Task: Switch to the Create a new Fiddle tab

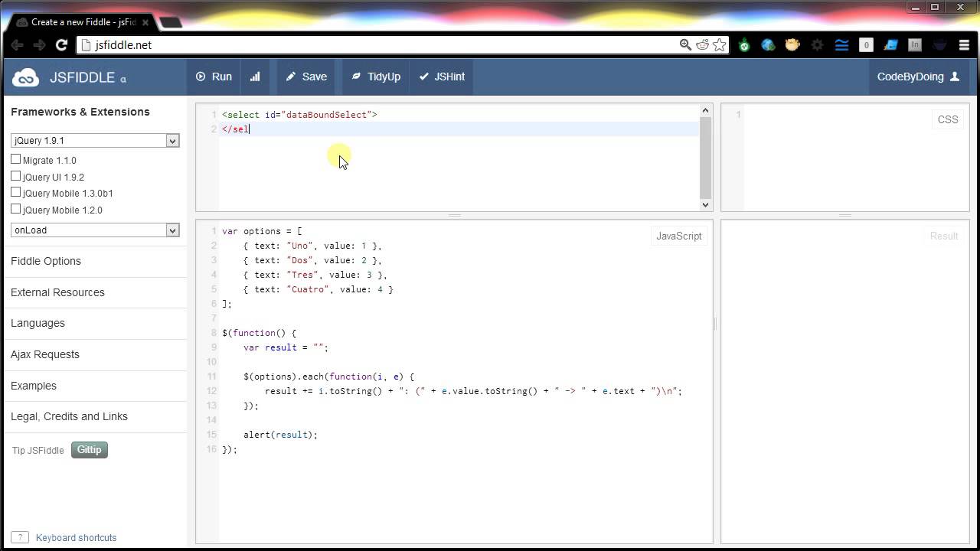Action: point(83,22)
